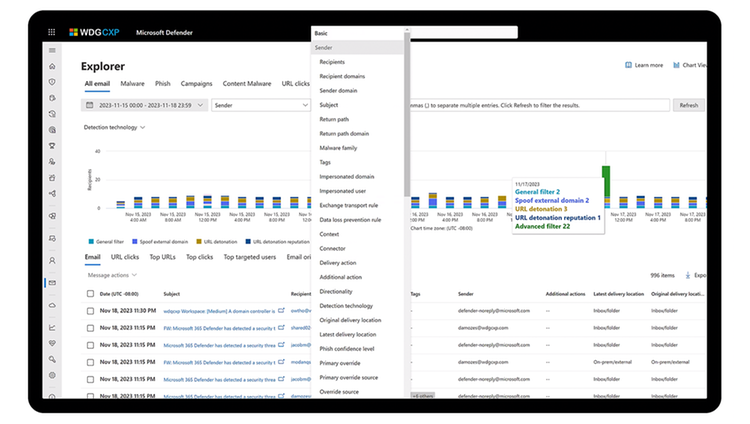Image resolution: width=750 pixels, height=424 pixels.
Task: Open email in new window for first row
Action: [281, 311]
